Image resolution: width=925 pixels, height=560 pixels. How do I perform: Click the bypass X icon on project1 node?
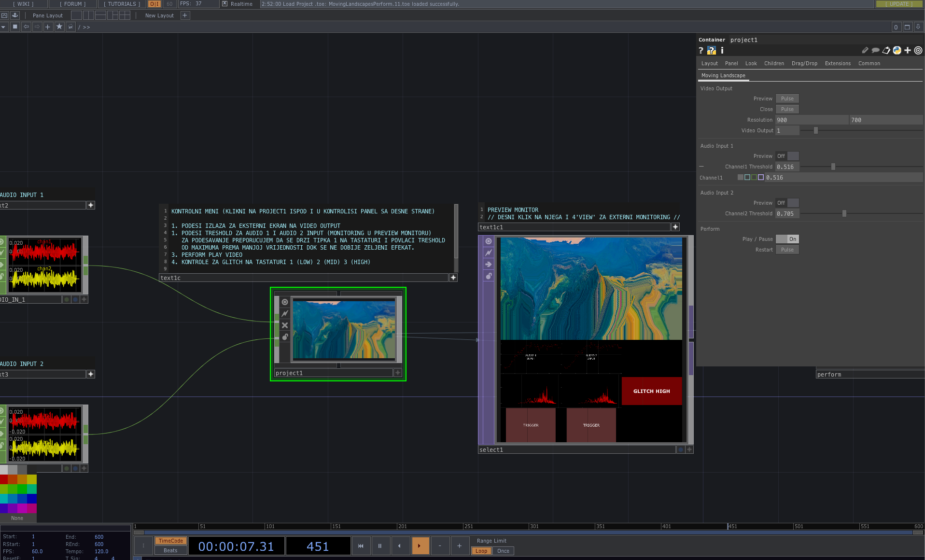point(285,325)
